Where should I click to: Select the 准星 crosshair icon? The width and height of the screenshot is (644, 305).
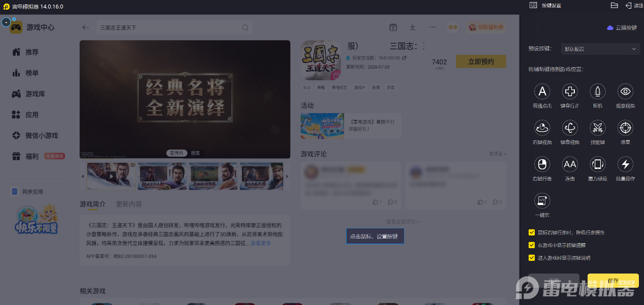pos(625,128)
